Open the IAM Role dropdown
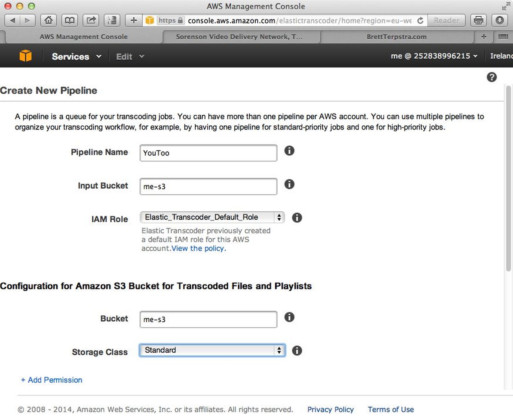 coord(212,217)
